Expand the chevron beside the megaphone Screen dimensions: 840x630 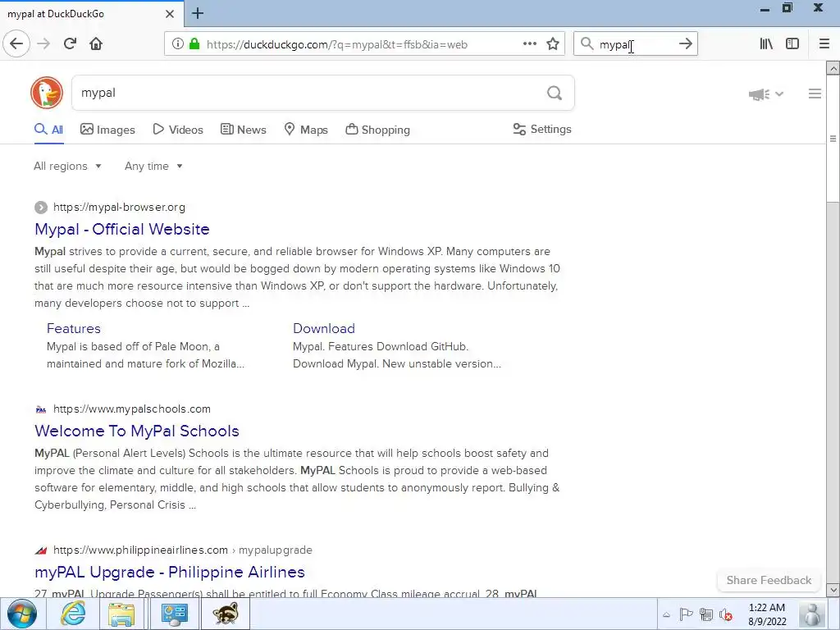[779, 94]
